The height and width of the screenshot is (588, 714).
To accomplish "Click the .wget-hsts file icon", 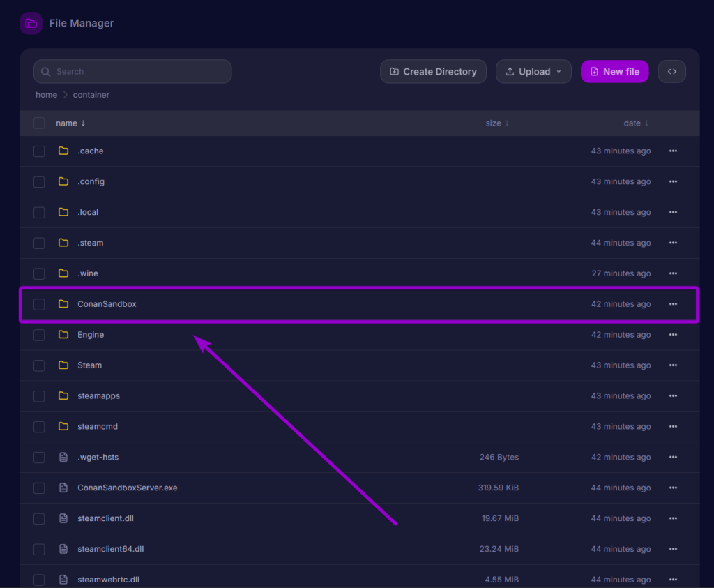I will tap(63, 457).
